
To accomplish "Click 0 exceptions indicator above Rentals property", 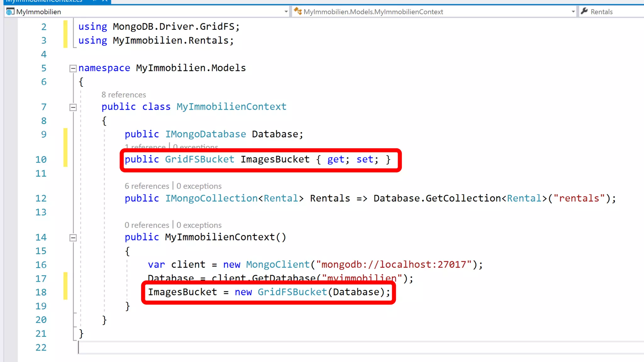I will click(199, 186).
